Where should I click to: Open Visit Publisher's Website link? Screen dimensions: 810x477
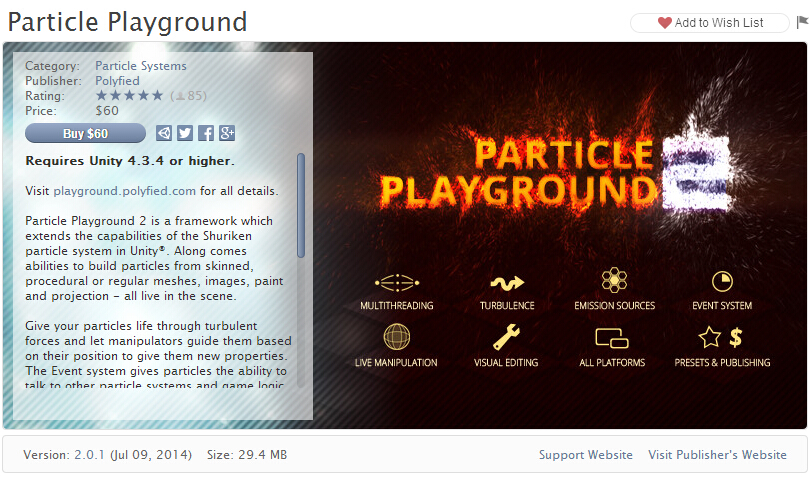pyautogui.click(x=718, y=455)
